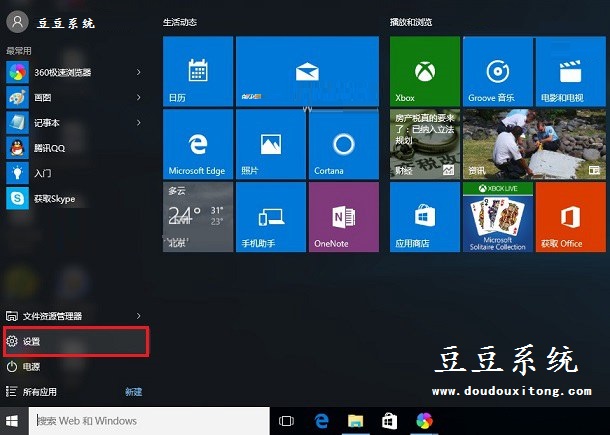Open the Mail tile with envelope icon

click(307, 71)
